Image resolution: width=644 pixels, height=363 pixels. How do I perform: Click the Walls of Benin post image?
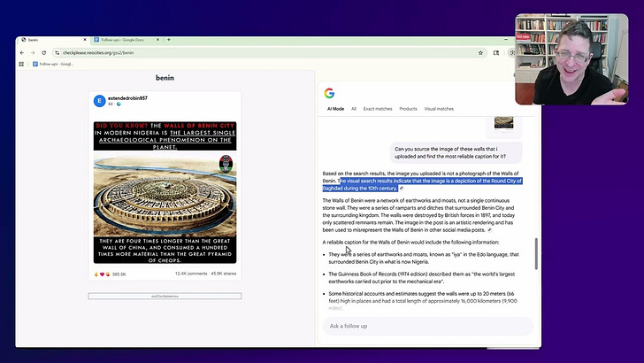[165, 192]
